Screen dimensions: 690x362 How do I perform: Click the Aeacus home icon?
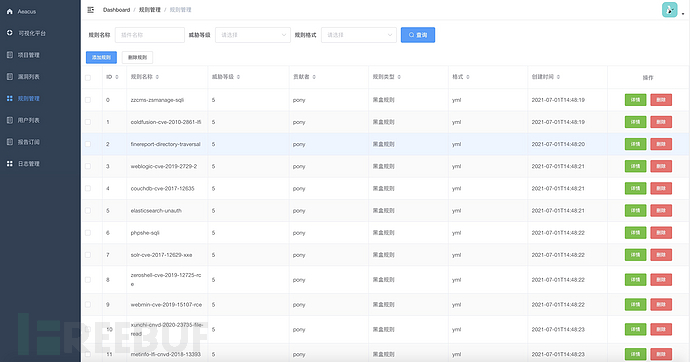tap(10, 11)
